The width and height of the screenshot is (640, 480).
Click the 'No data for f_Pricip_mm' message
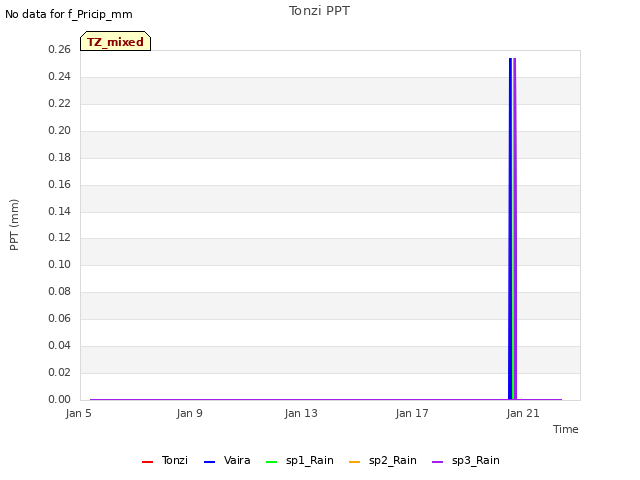pos(69,14)
